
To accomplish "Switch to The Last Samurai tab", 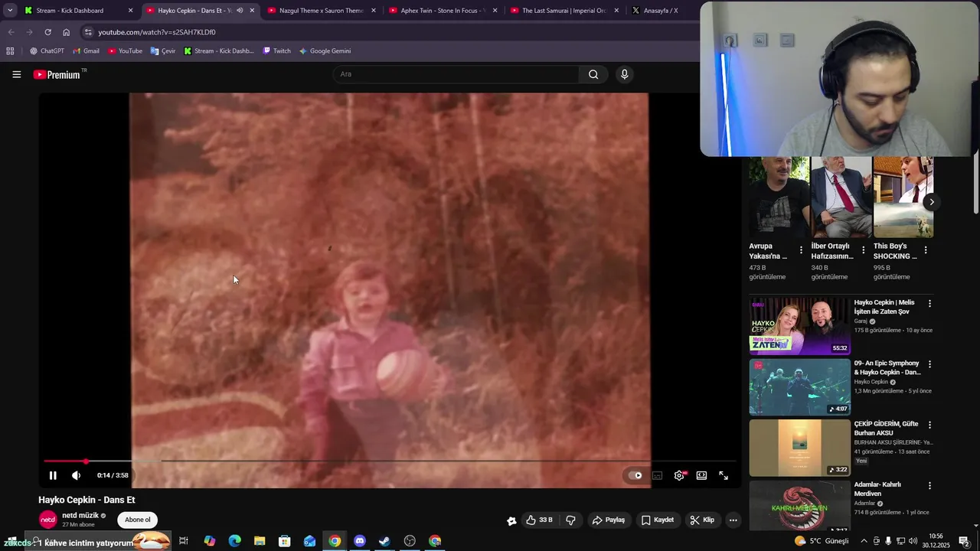I will pyautogui.click(x=564, y=11).
